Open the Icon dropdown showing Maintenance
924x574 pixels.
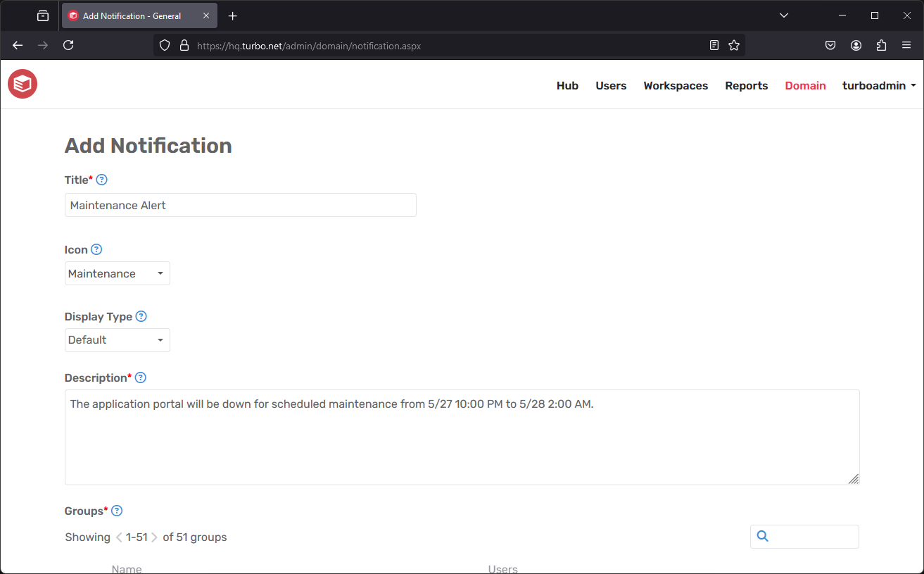[x=117, y=273]
